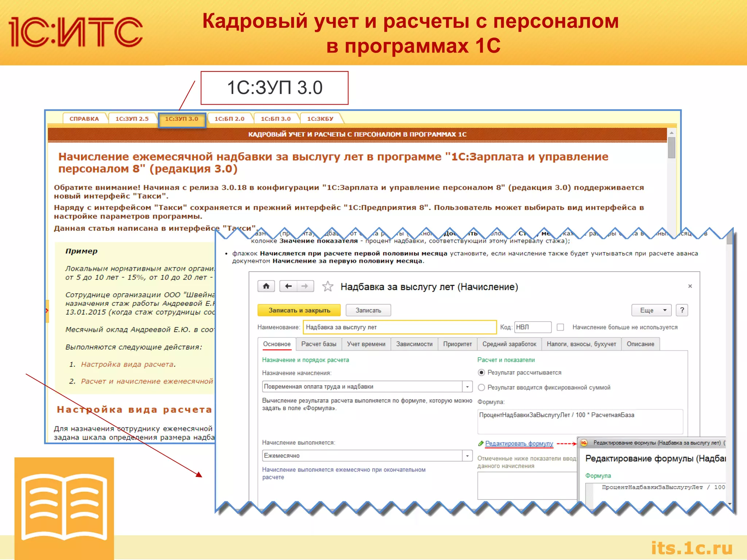Viewport: 747px width, 560px height.
Task: Switch to the 1С:БП 2.0 tab
Action: pyautogui.click(x=229, y=119)
